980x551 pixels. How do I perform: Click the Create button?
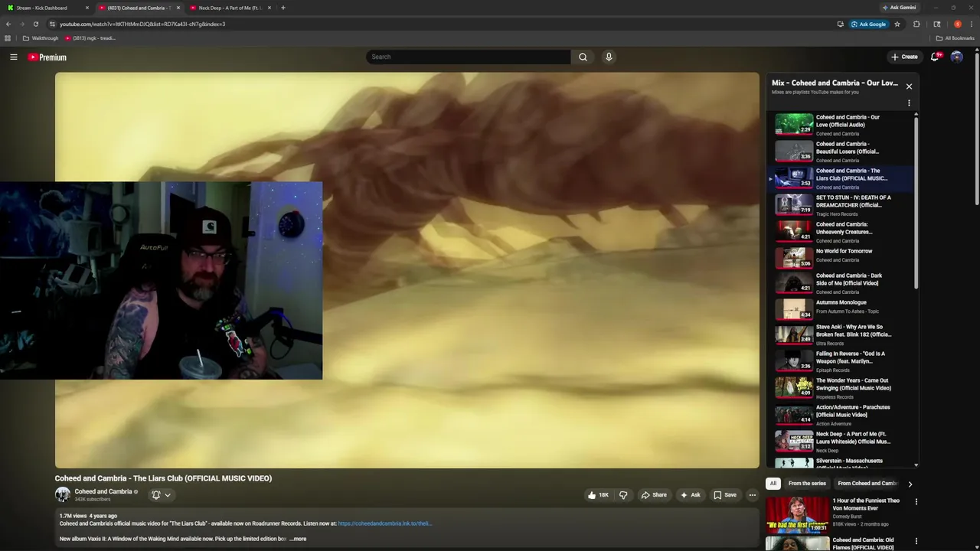(x=904, y=57)
